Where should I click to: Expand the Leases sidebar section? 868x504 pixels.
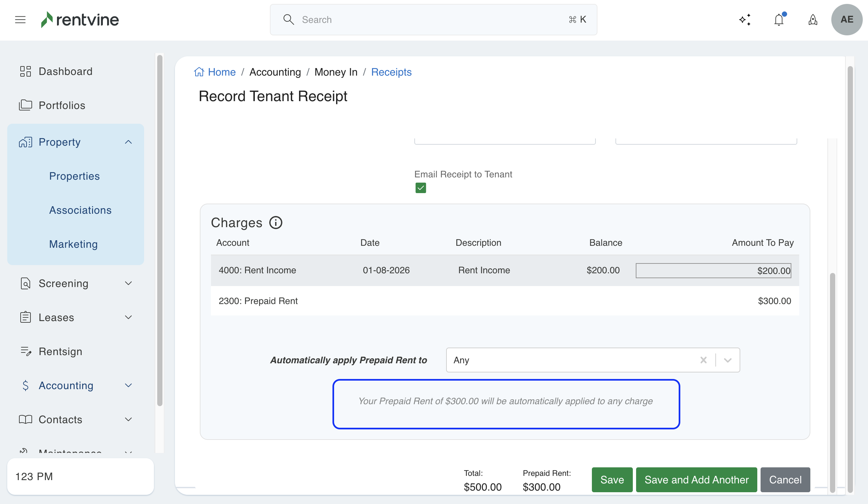coord(128,317)
